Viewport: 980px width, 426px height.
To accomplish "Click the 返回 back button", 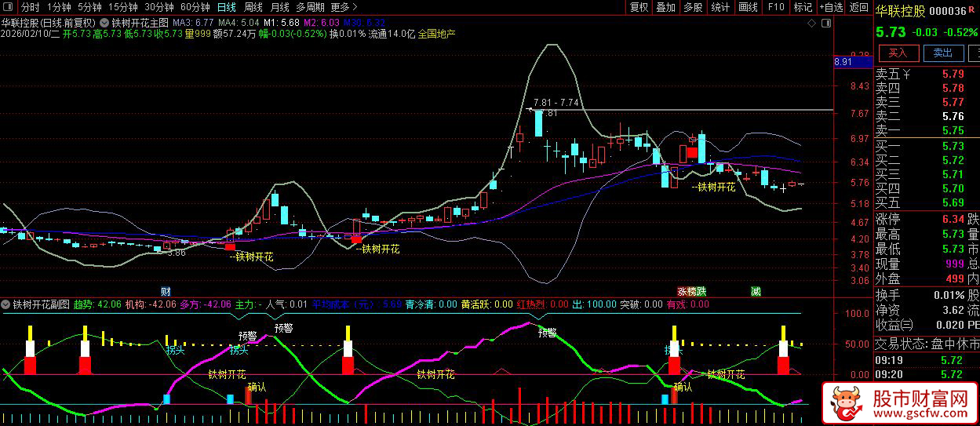I will click(860, 7).
